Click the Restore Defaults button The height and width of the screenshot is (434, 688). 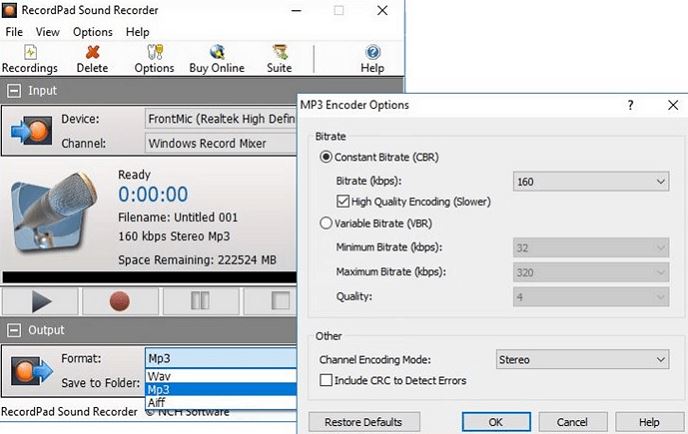[x=364, y=422]
